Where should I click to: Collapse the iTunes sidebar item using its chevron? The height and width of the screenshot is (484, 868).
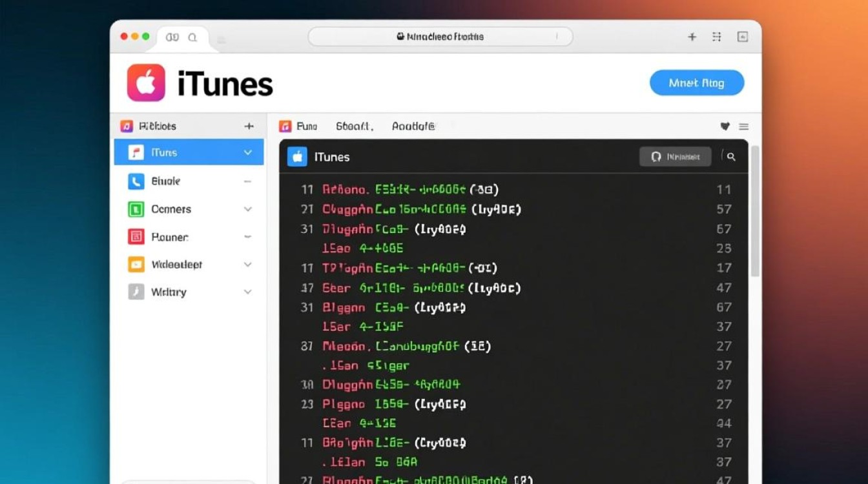tap(247, 152)
